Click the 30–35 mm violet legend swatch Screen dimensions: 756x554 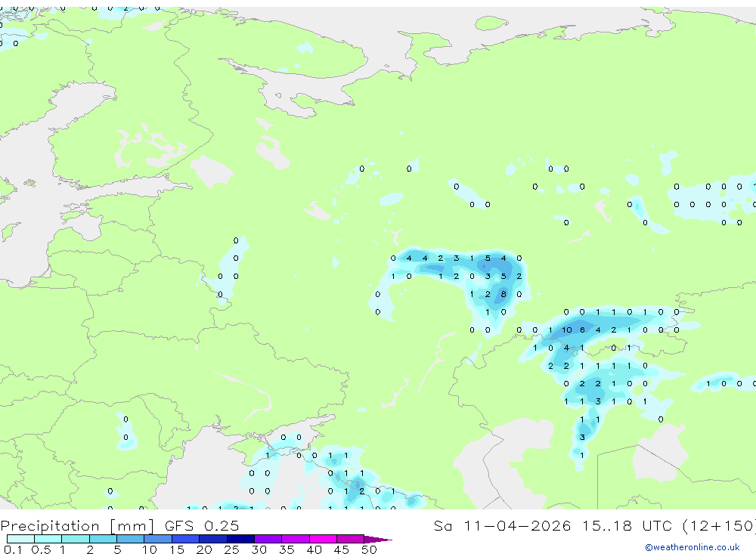click(x=268, y=539)
